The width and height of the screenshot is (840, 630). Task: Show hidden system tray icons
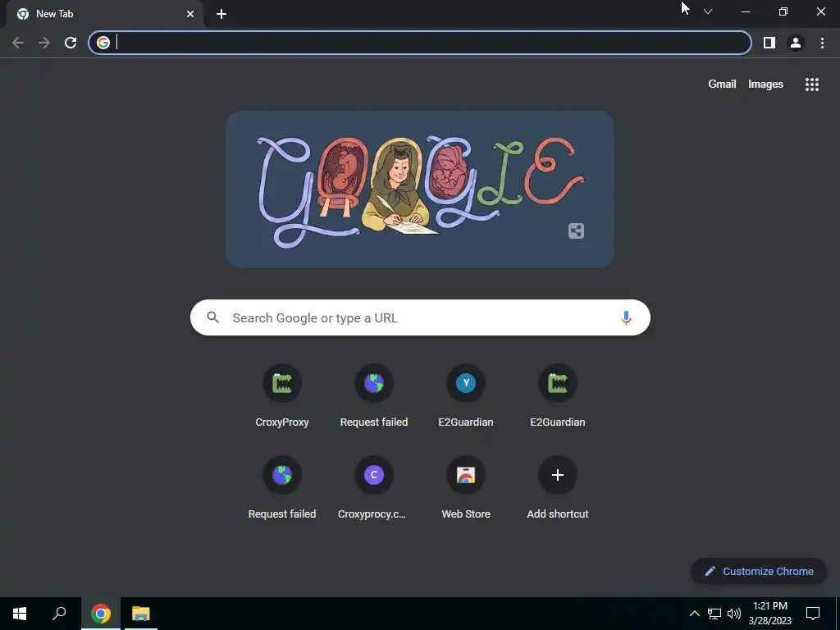[694, 614]
